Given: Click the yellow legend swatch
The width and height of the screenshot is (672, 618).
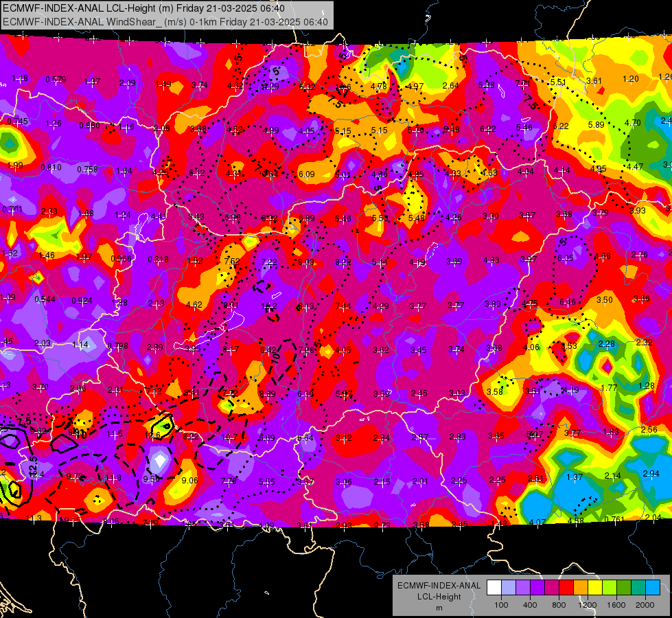Looking at the screenshot, I should 595,588.
